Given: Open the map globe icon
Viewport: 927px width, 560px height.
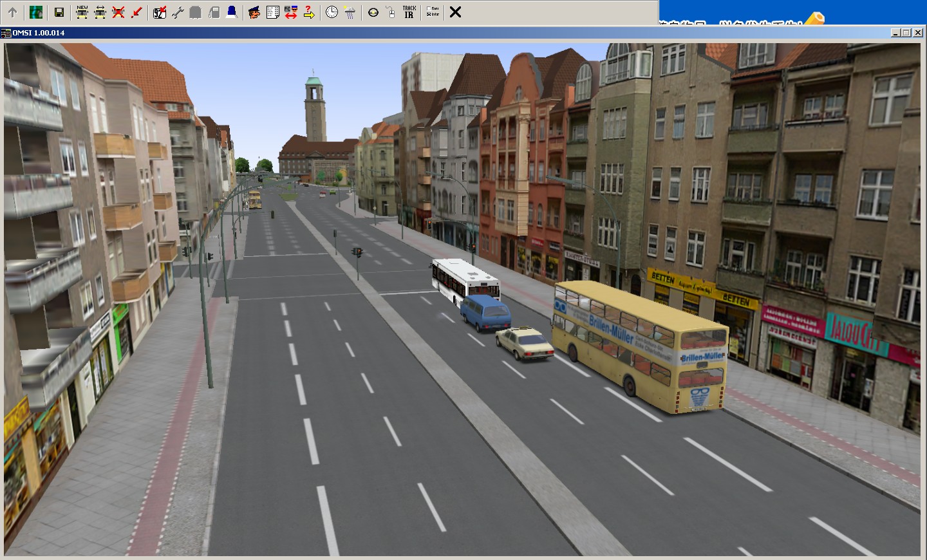Looking at the screenshot, I should pos(36,12).
